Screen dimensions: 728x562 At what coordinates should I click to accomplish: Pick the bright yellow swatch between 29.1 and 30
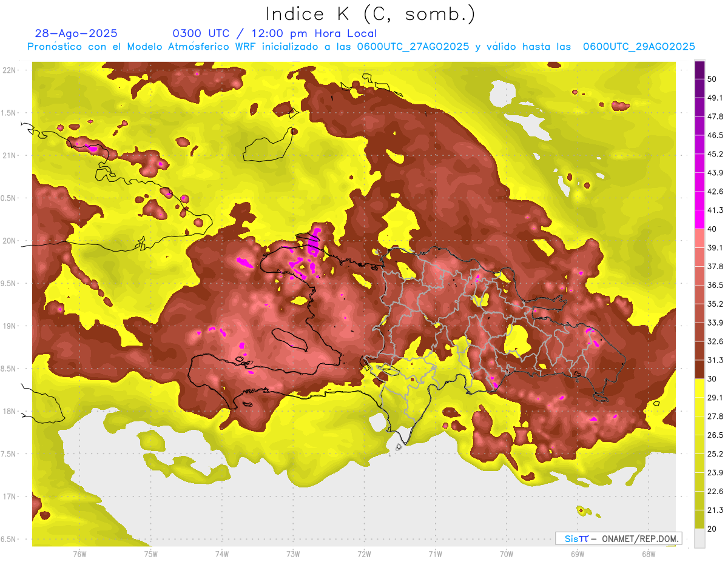(699, 388)
